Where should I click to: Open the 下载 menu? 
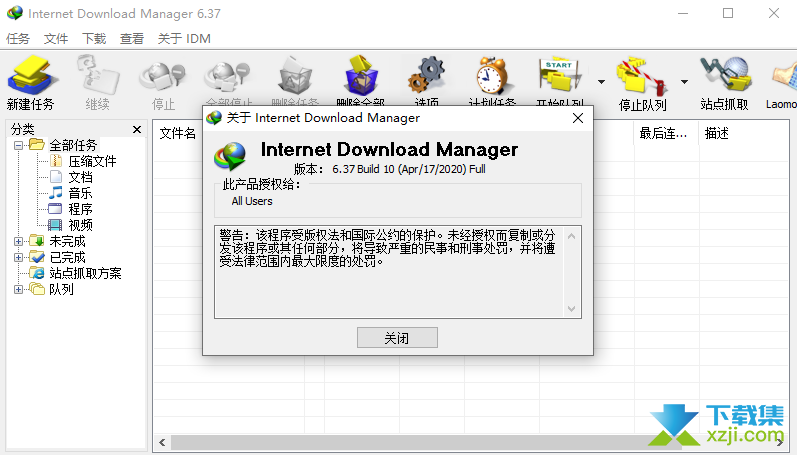tap(94, 39)
